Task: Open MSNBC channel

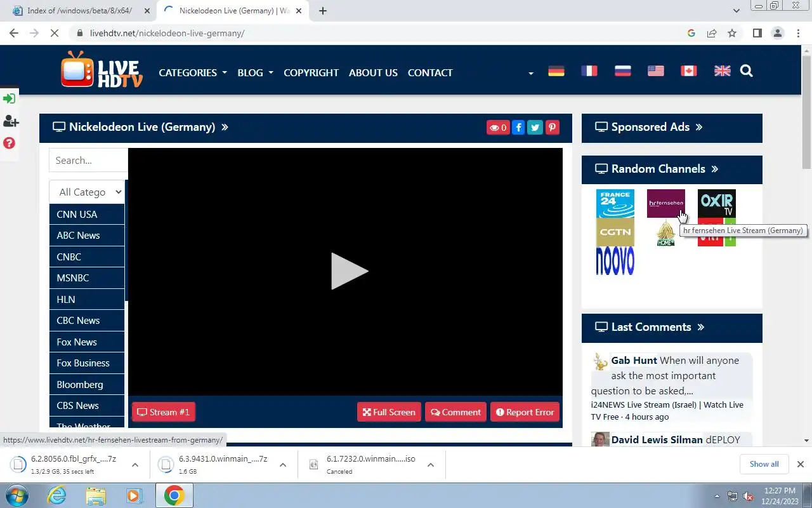Action: [86, 278]
